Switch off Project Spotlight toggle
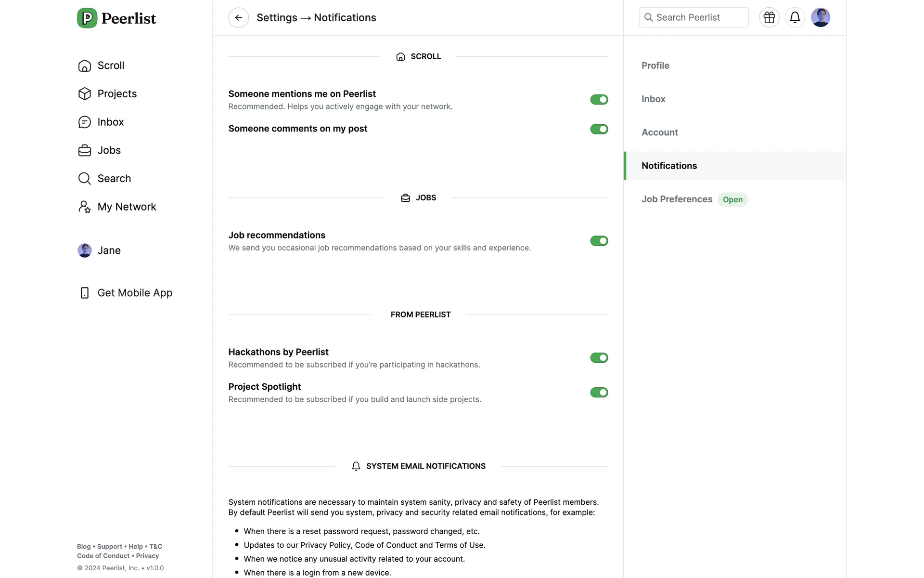 tap(599, 393)
